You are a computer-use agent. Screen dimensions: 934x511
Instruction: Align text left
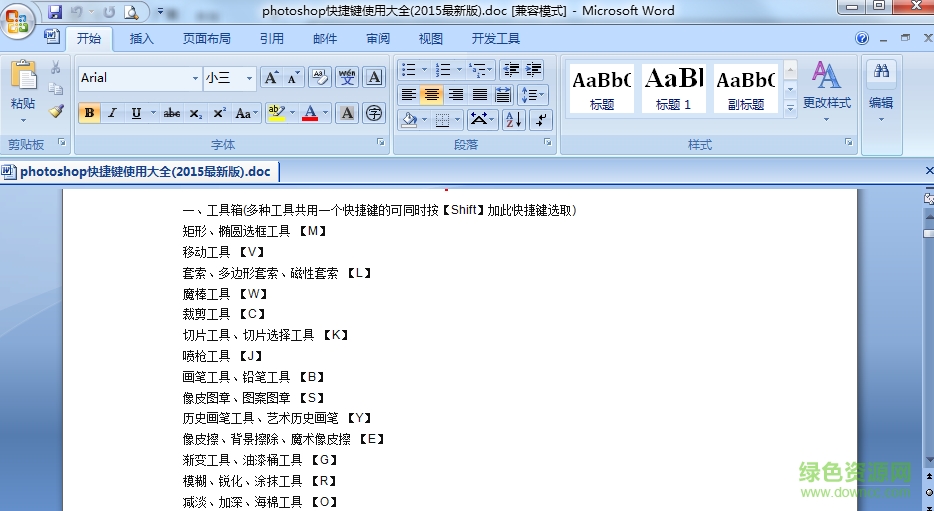409,95
